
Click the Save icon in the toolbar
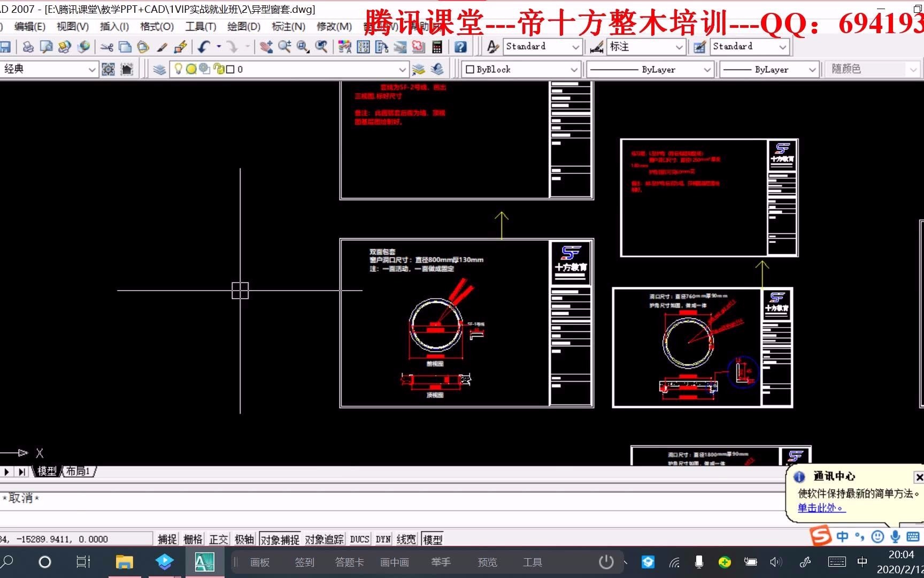click(5, 47)
